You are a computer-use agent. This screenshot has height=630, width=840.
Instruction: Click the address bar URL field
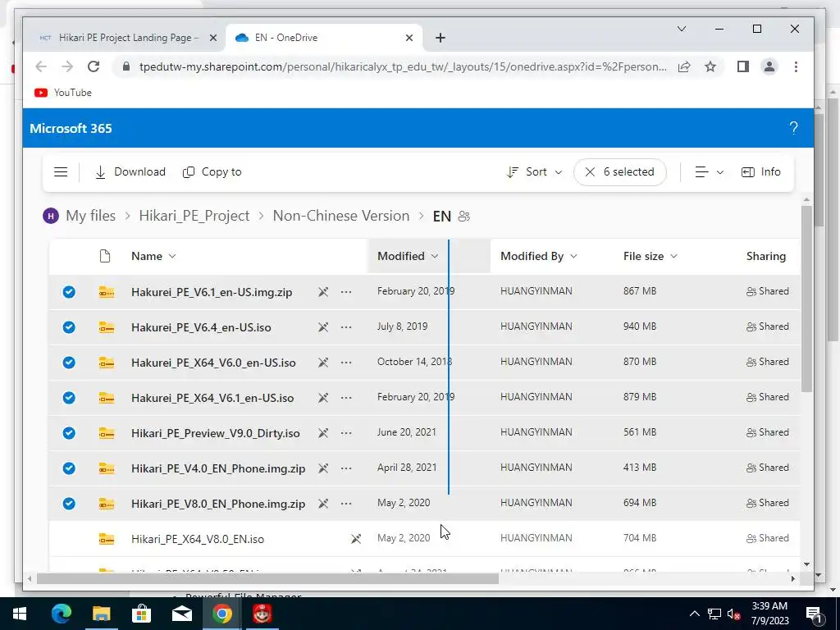coord(403,67)
